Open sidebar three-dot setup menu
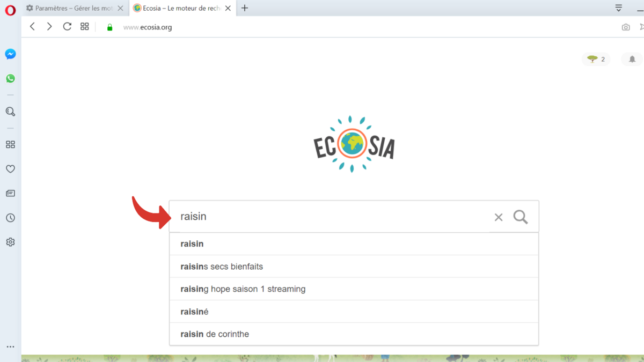The height and width of the screenshot is (362, 644). (10, 347)
